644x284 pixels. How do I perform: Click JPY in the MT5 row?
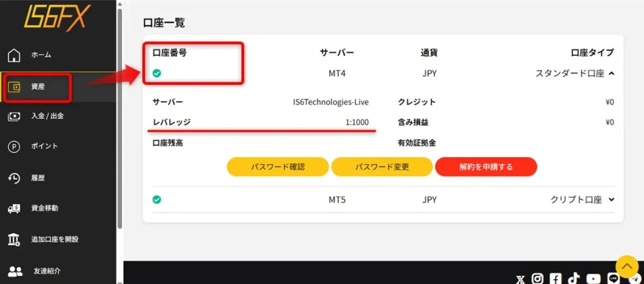coord(428,200)
